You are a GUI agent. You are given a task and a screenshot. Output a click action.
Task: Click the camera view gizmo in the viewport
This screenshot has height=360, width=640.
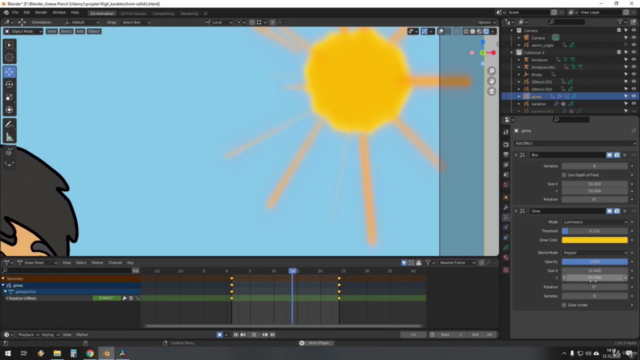[492, 91]
